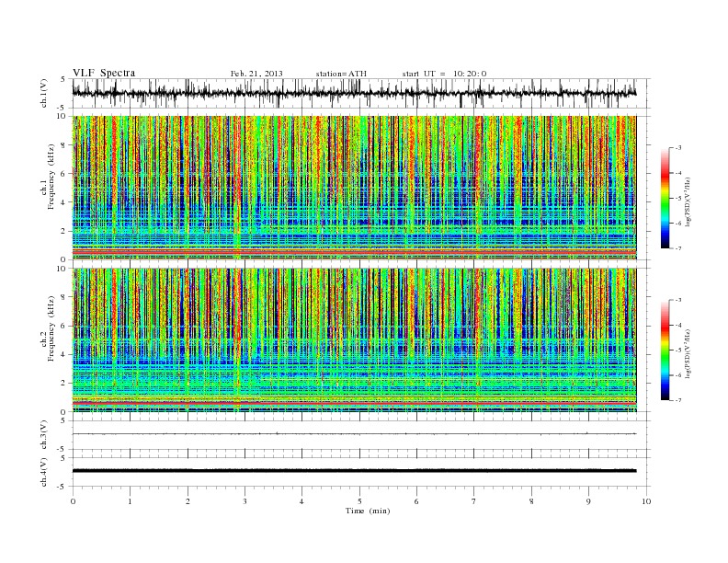
Task: Click inside the ch.1 spectrogram panel
Action: tap(354, 188)
